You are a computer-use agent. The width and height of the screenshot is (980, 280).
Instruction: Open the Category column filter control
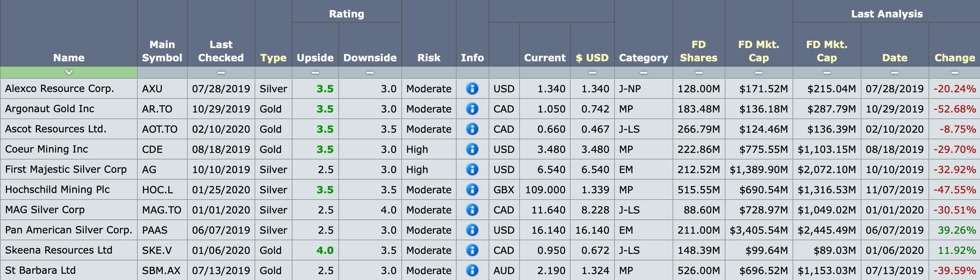coord(643,72)
